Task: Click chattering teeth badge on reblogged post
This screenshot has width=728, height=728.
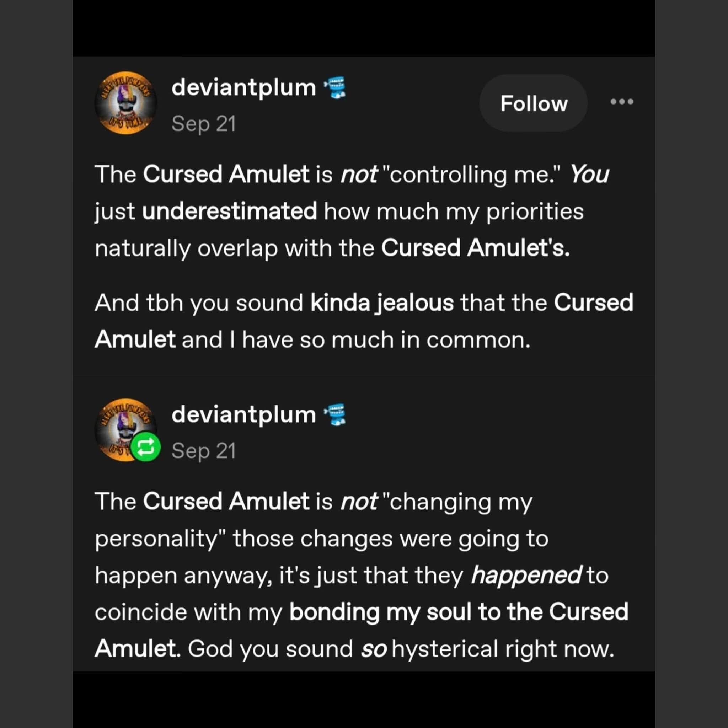Action: [x=335, y=414]
